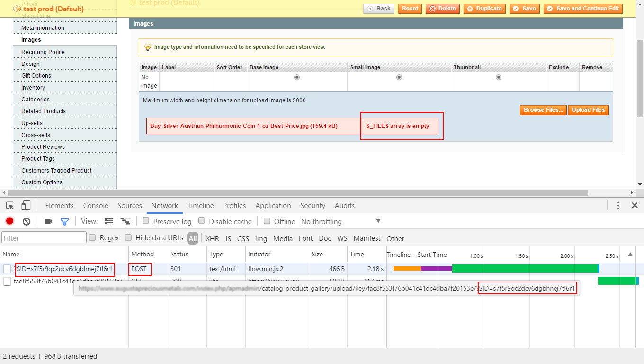
Task: Toggle Offline mode in the Network panel
Action: coord(267,221)
